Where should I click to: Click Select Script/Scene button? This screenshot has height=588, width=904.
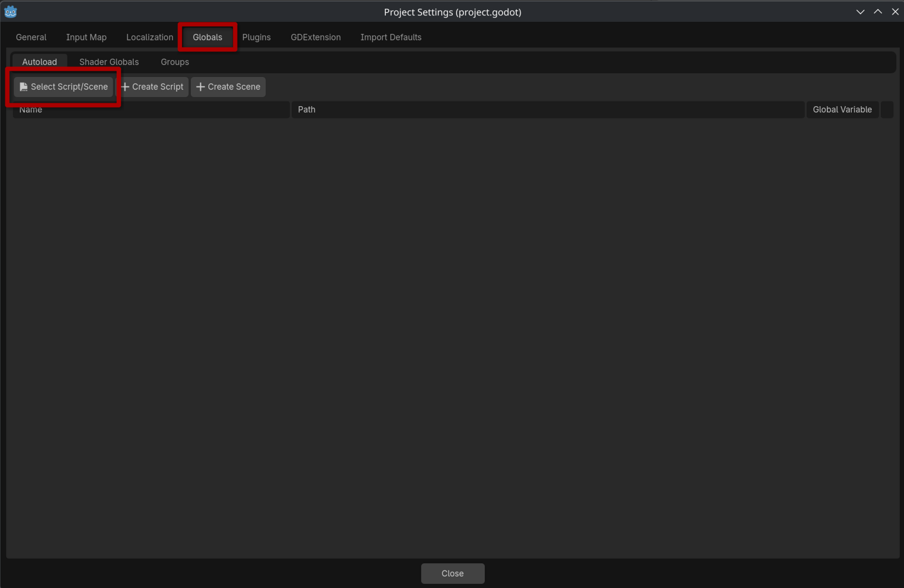point(63,87)
